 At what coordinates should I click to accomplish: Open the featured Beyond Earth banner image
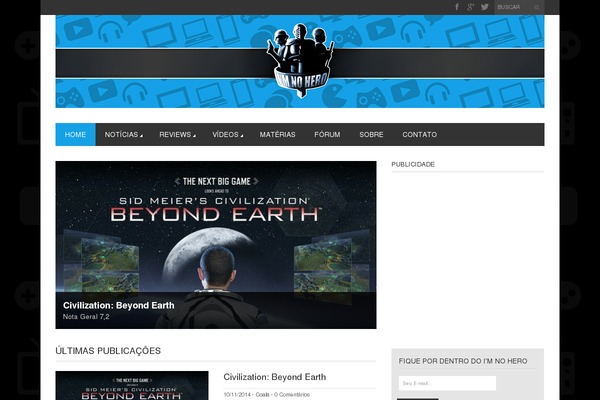tap(216, 245)
